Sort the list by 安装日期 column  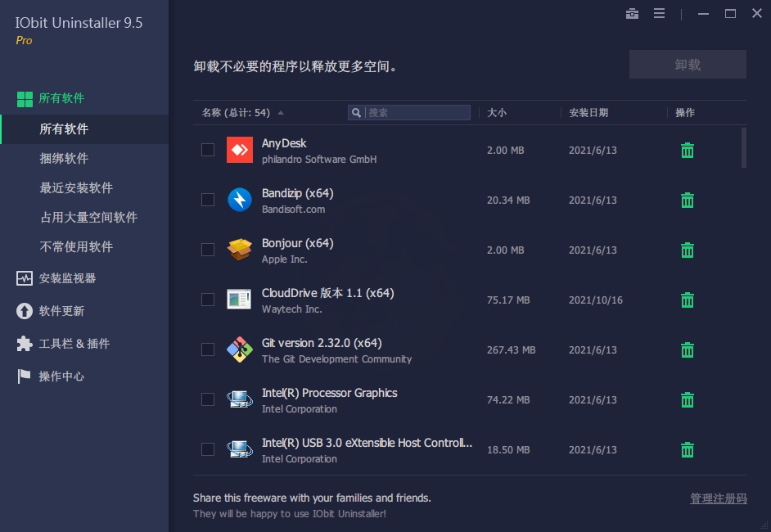[588, 113]
